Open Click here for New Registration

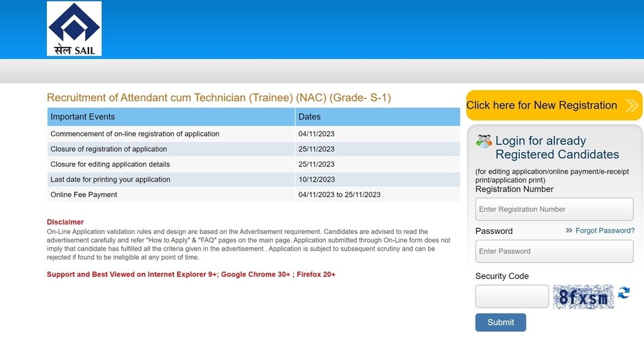(x=554, y=105)
